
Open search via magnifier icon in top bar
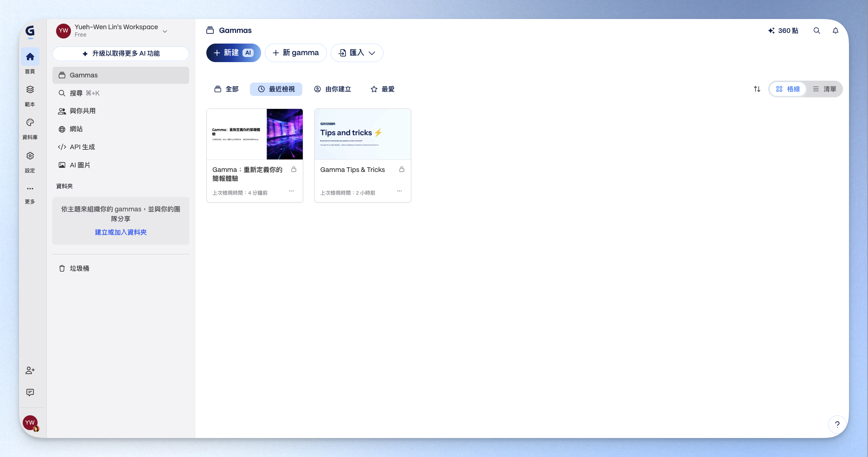[x=817, y=31]
